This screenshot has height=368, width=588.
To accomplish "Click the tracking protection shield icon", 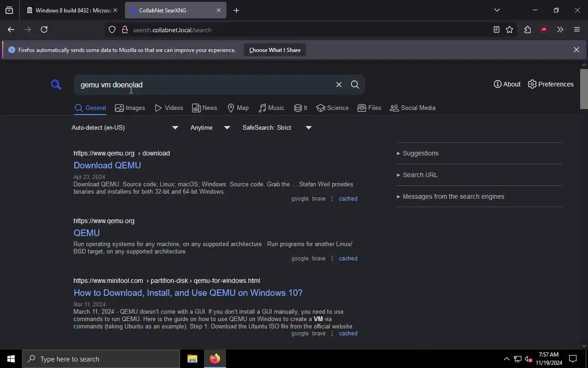I will click(112, 29).
